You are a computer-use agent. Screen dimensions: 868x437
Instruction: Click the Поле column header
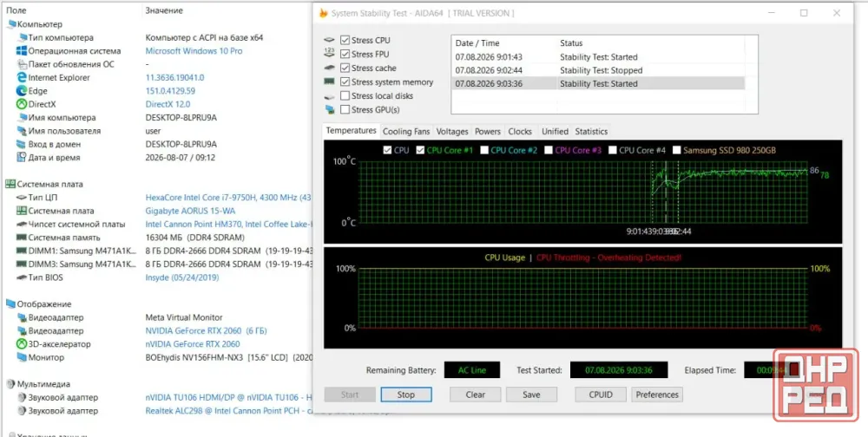[x=16, y=10]
